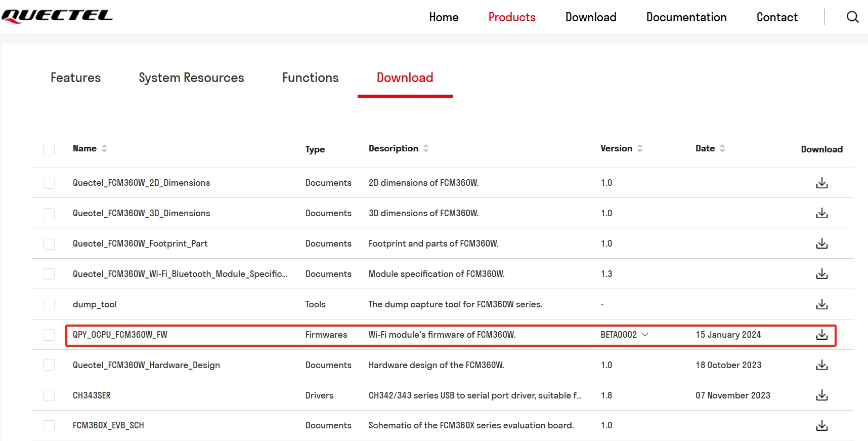
Task: Check the Hardware_Design row checkbox
Action: (x=49, y=365)
